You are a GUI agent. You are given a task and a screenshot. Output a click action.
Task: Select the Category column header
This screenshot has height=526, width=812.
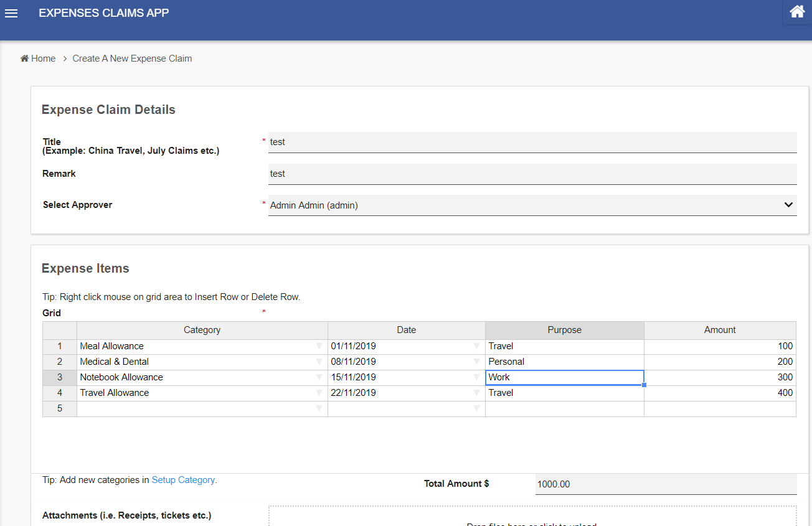[x=202, y=330]
